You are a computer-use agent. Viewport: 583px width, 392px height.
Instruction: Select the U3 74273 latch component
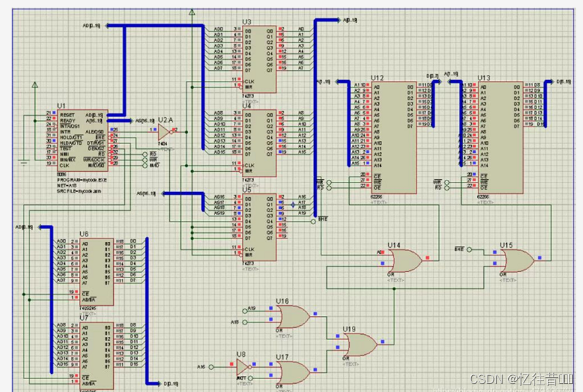coord(259,59)
